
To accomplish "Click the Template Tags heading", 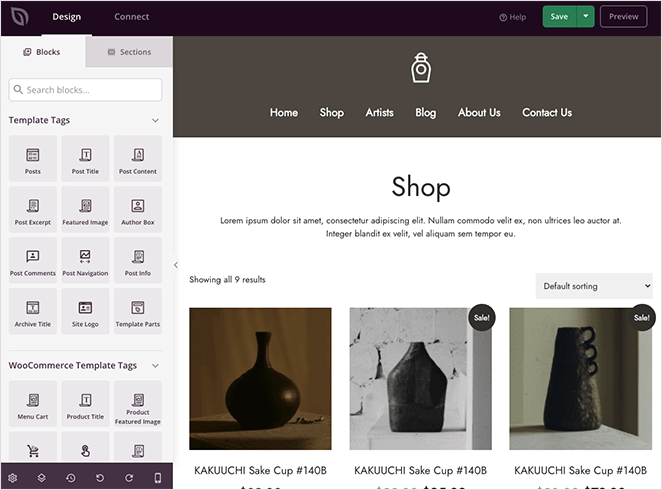I will point(39,120).
